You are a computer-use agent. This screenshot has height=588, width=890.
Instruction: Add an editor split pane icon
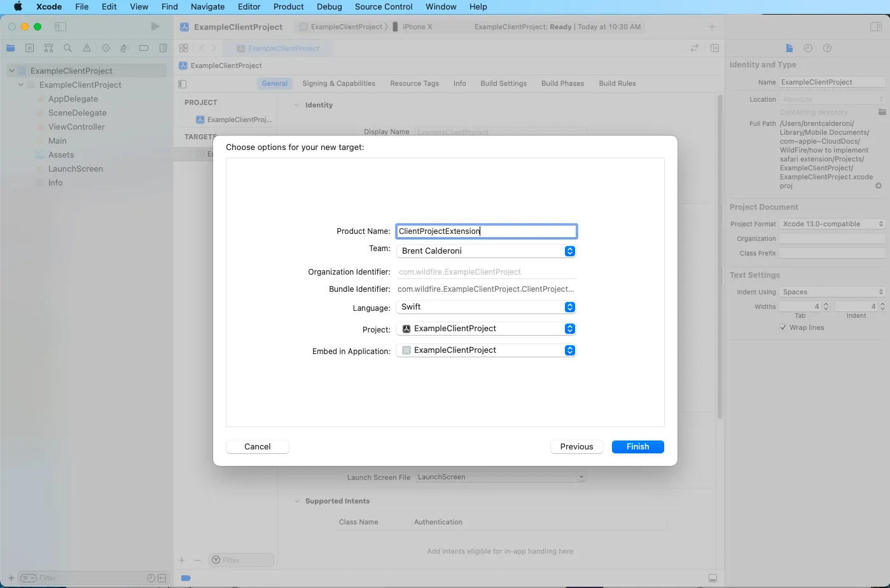click(714, 48)
